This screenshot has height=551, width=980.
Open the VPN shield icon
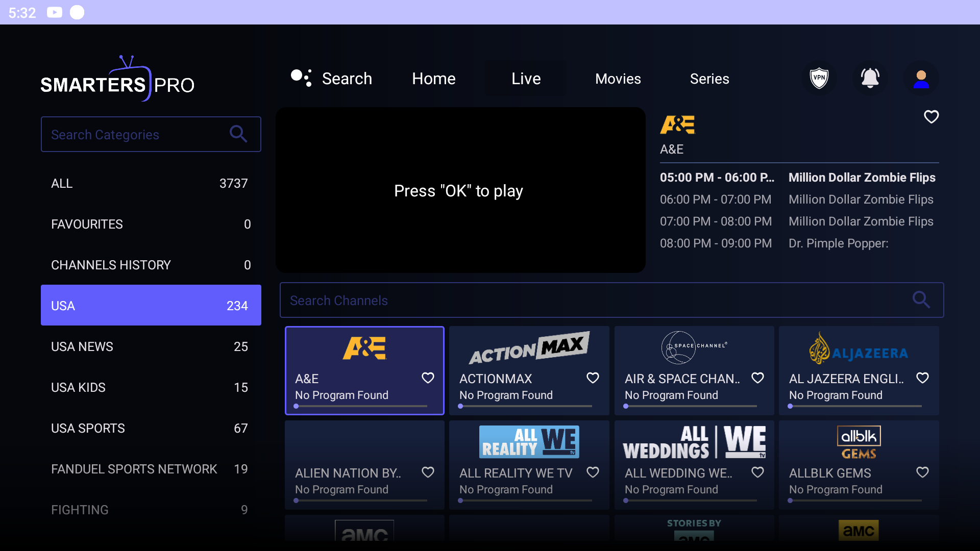pos(819,78)
